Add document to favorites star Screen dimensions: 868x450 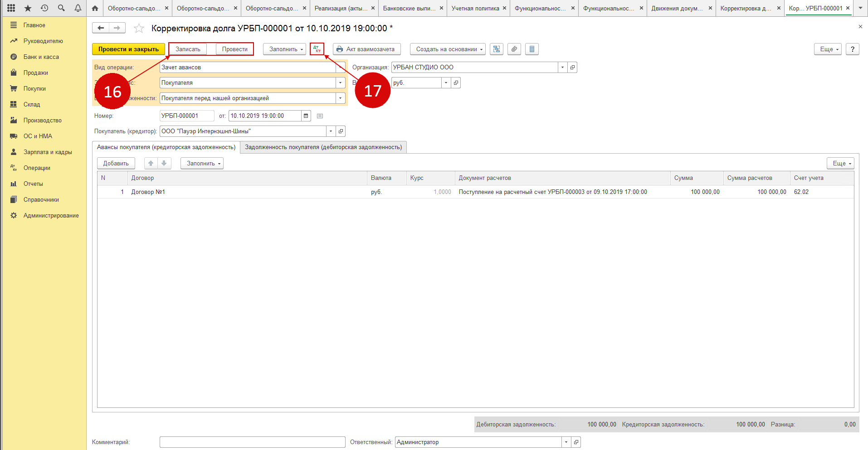[139, 29]
